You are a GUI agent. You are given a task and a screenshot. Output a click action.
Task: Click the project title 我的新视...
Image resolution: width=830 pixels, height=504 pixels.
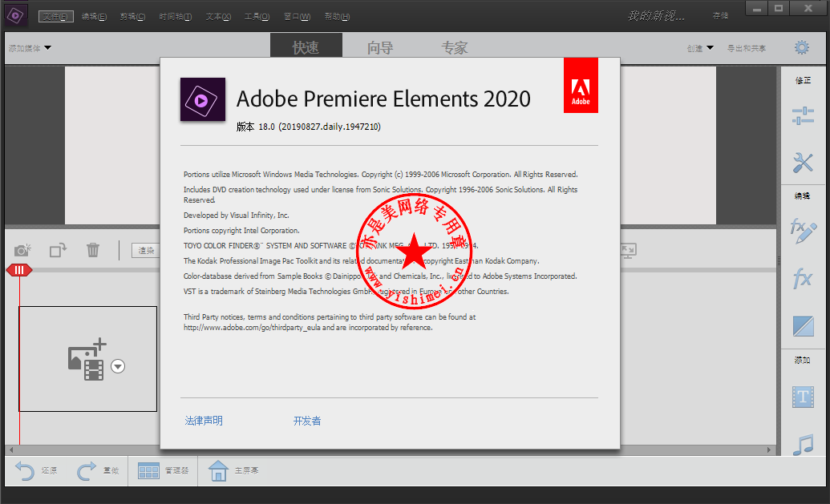pos(656,16)
